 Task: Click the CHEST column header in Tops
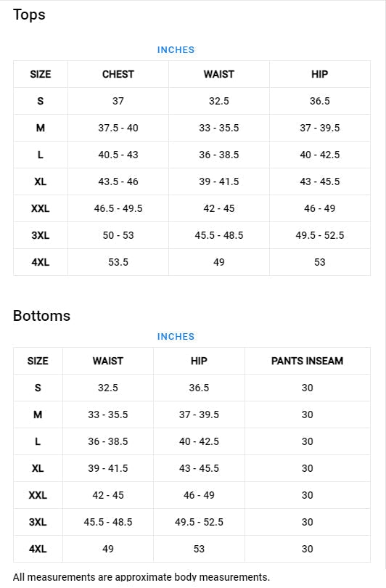pyautogui.click(x=118, y=74)
